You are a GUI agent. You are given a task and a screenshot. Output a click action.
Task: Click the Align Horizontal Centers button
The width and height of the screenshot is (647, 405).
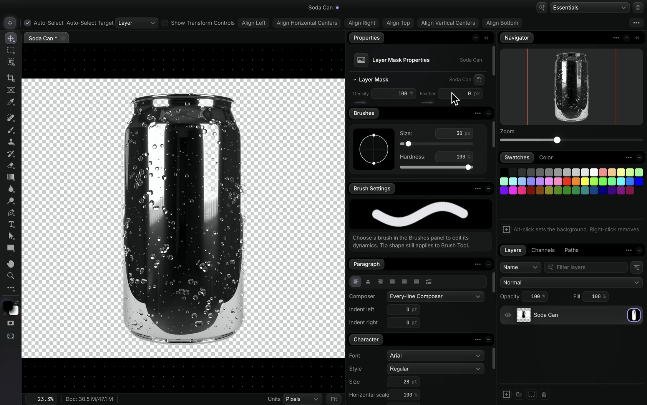[307, 23]
